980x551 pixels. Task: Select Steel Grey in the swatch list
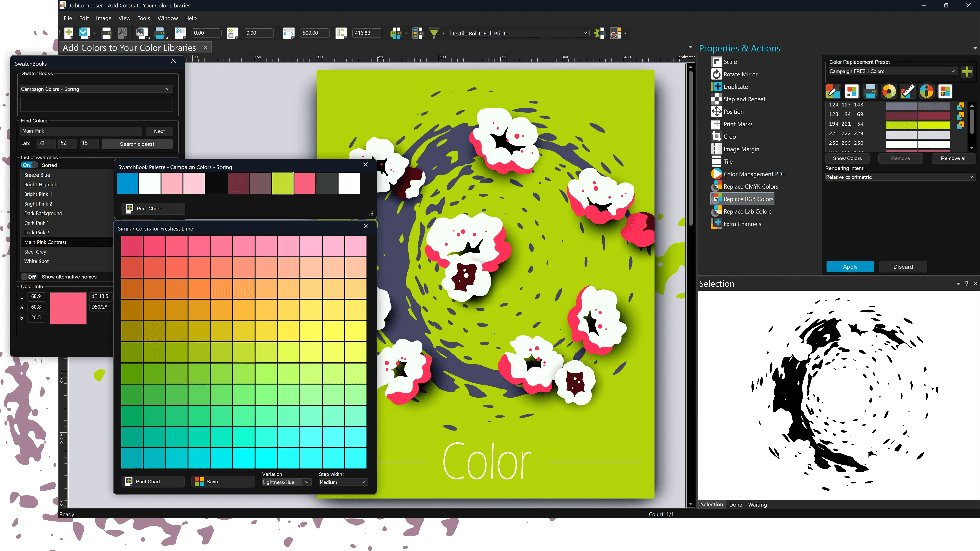35,252
